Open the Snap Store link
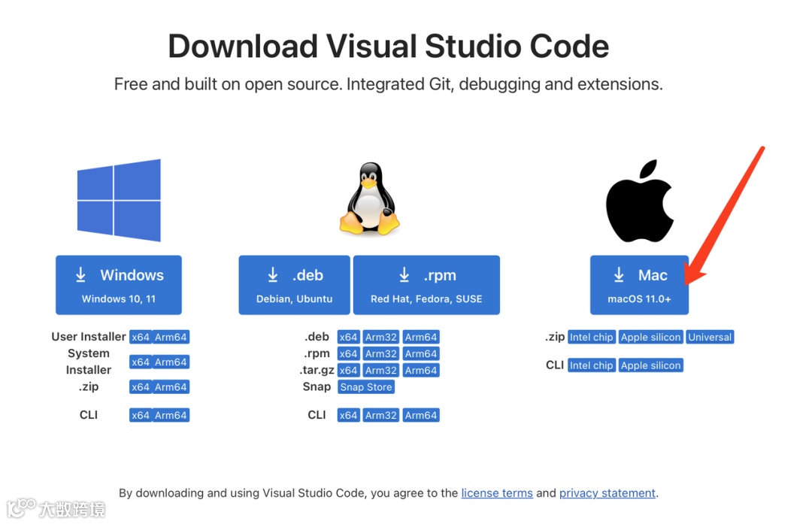 click(x=366, y=386)
